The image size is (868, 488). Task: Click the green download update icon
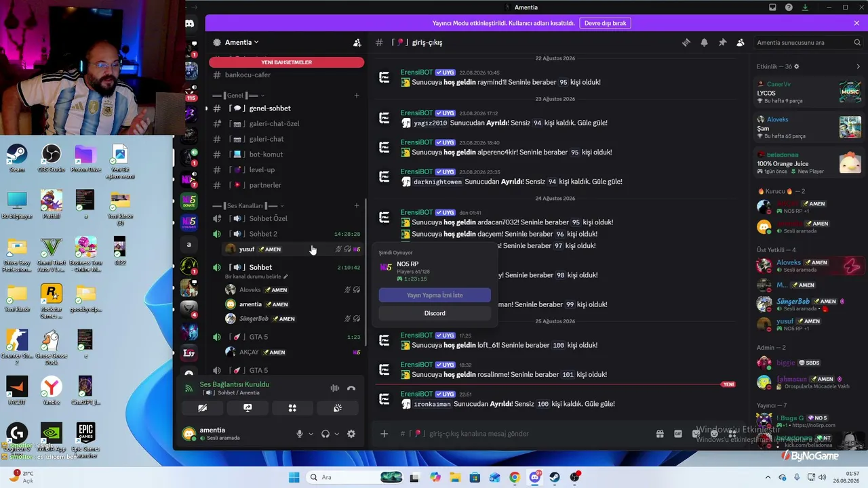(805, 7)
